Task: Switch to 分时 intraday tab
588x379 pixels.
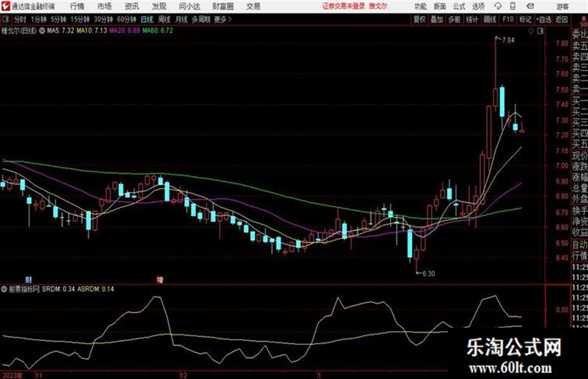Action: (21, 19)
